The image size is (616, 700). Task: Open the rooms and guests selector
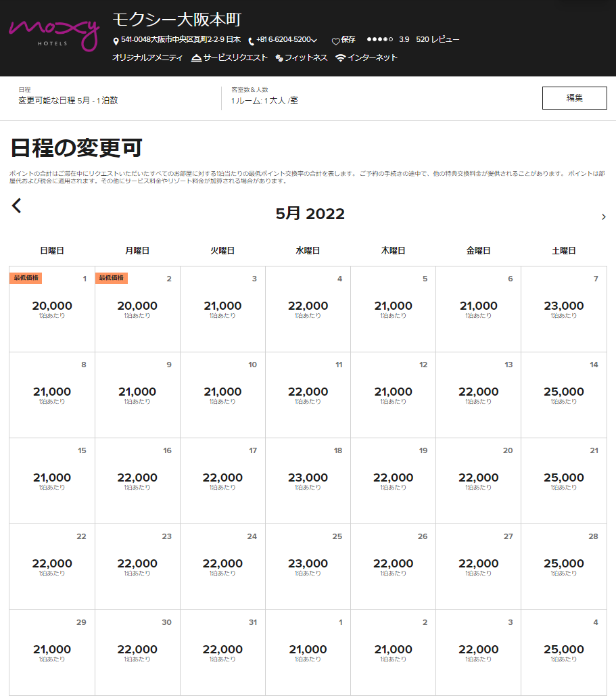tap(264, 100)
